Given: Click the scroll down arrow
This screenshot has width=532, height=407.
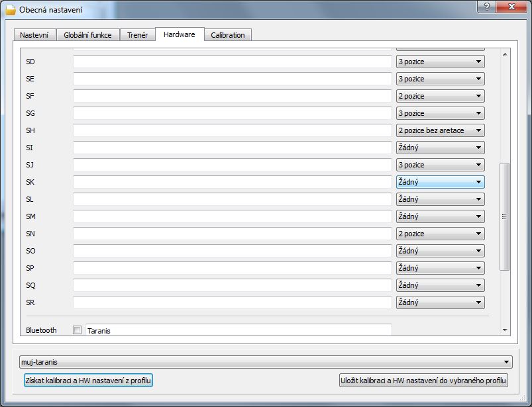Looking at the screenshot, I should click(x=505, y=330).
